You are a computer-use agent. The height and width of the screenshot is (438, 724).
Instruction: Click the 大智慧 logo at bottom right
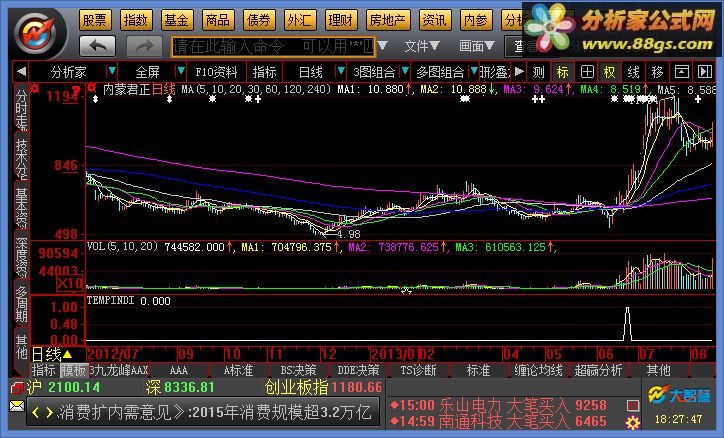[679, 396]
